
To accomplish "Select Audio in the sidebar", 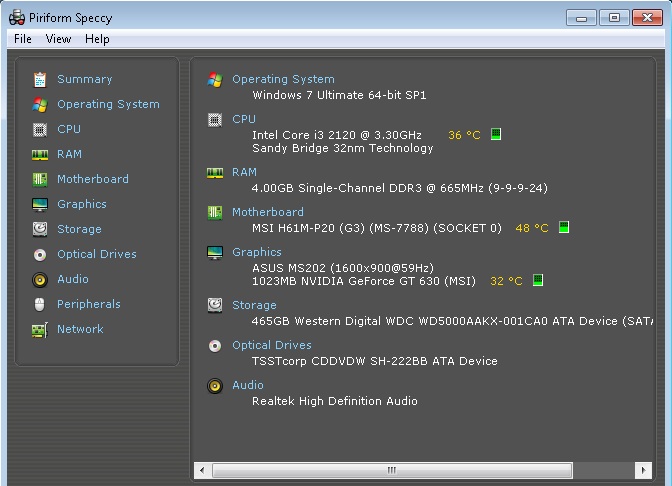I will point(73,279).
